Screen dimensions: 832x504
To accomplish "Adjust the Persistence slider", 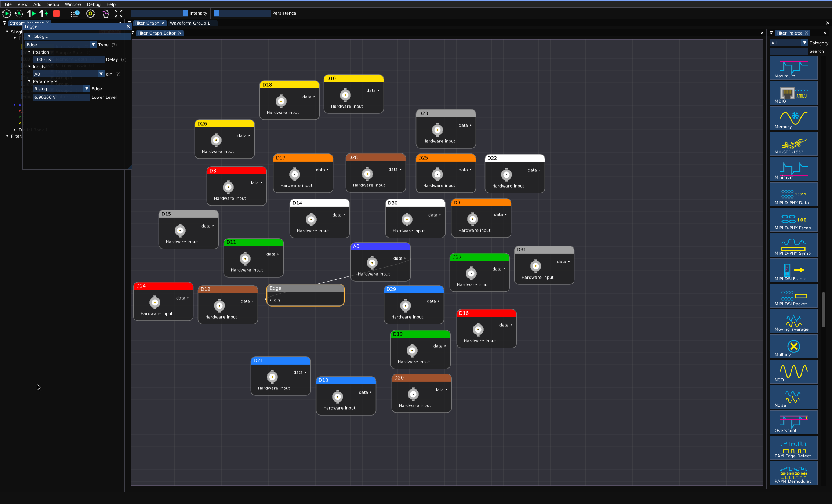I will (x=242, y=13).
